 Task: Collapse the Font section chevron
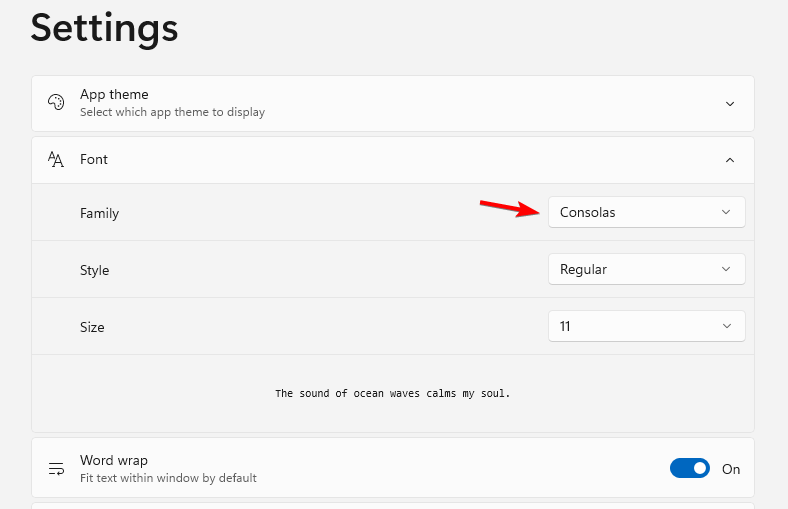[x=730, y=160]
